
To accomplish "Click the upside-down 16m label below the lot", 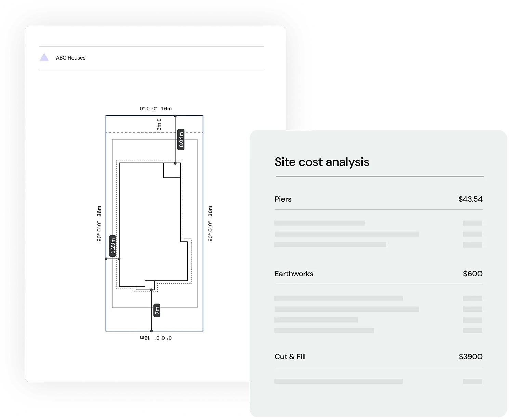I will pyautogui.click(x=145, y=338).
